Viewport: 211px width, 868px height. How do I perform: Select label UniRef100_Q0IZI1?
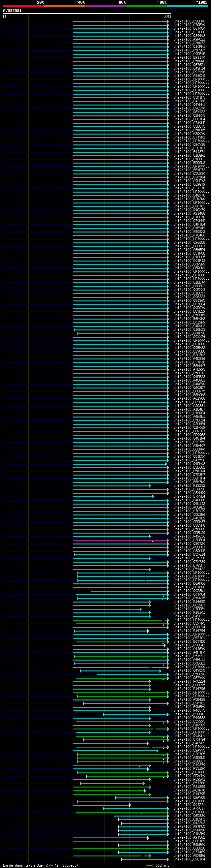click(x=190, y=805)
